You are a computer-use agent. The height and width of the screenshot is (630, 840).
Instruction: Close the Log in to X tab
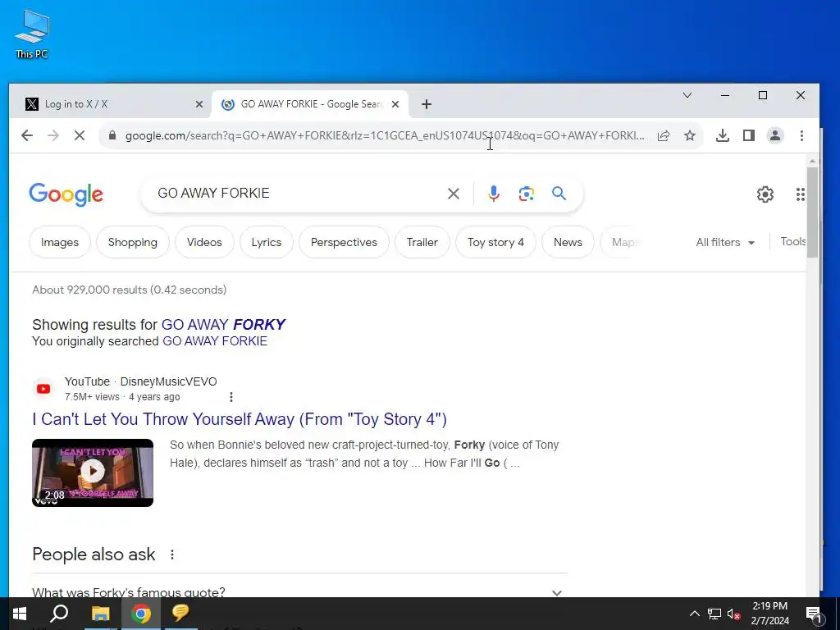pyautogui.click(x=199, y=104)
